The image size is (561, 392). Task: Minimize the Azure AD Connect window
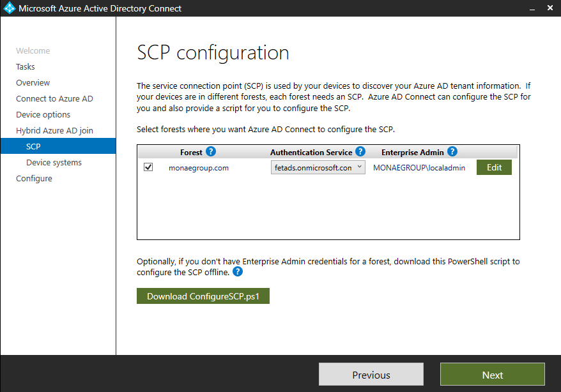pyautogui.click(x=530, y=8)
